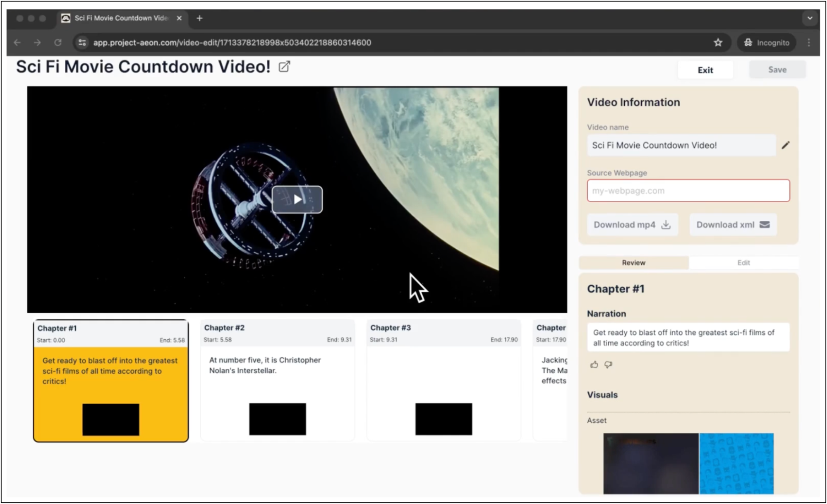
Task: Open Chrome three-dot menu
Action: point(809,43)
